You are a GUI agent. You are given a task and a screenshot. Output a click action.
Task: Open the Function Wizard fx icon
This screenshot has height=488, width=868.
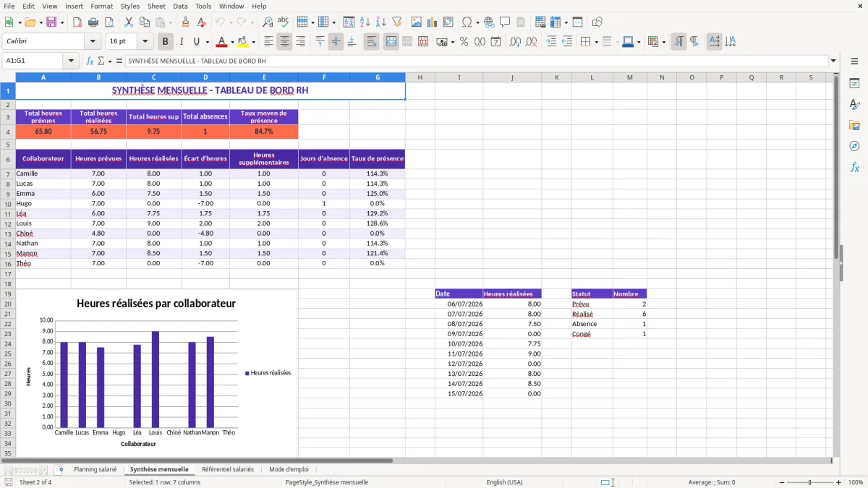(90, 61)
